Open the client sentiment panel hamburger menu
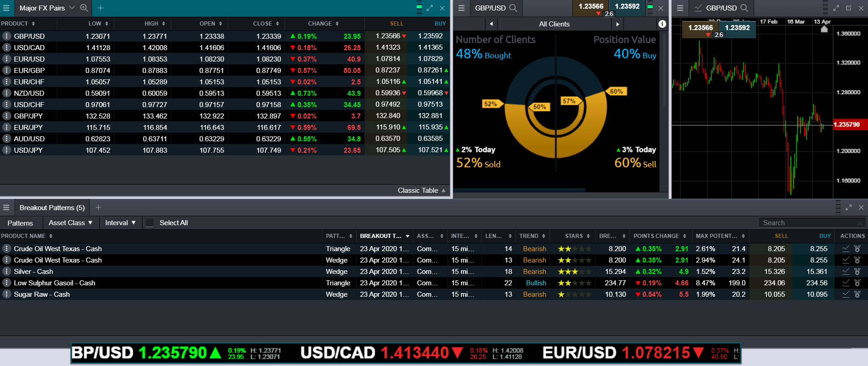The height and width of the screenshot is (366, 868). [x=461, y=8]
